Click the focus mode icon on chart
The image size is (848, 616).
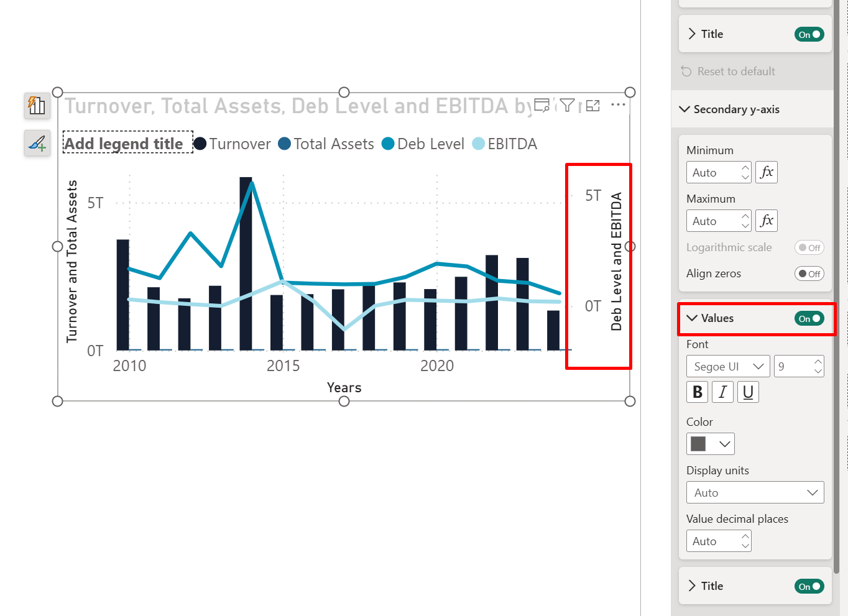593,106
